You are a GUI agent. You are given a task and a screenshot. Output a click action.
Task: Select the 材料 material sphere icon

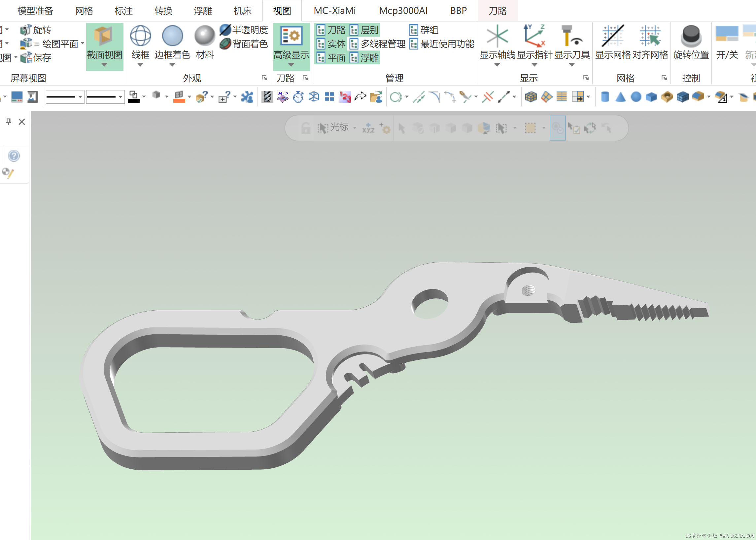(x=205, y=36)
